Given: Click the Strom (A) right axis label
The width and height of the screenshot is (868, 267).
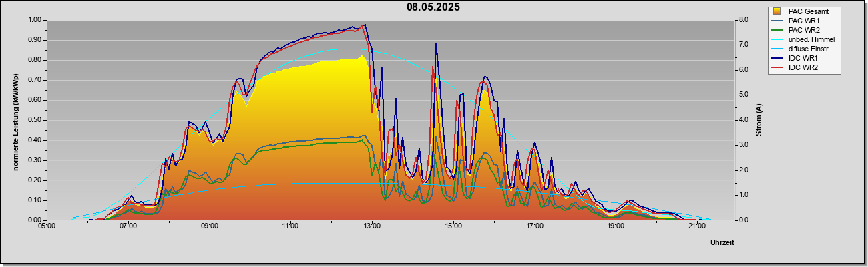Looking at the screenshot, I should (758, 120).
